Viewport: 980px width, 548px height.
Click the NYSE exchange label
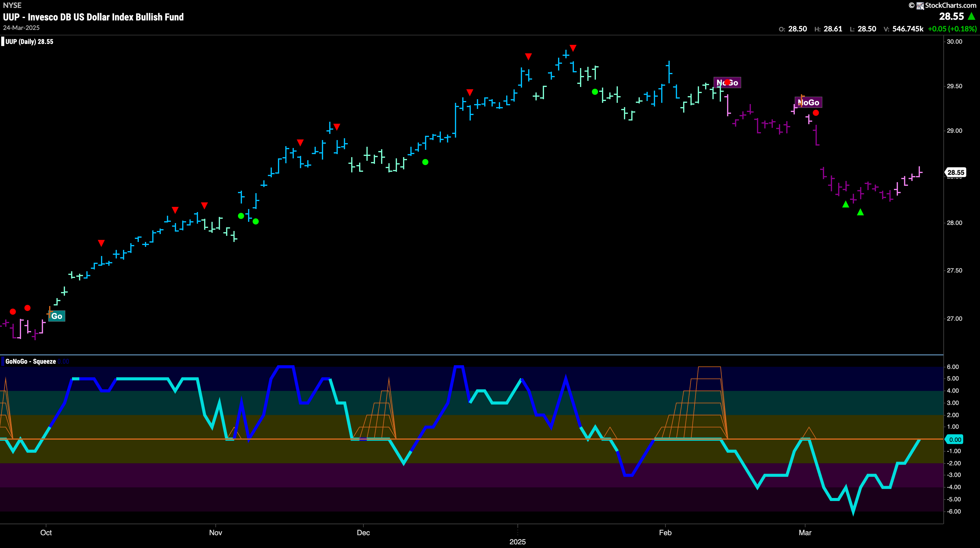coord(12,5)
